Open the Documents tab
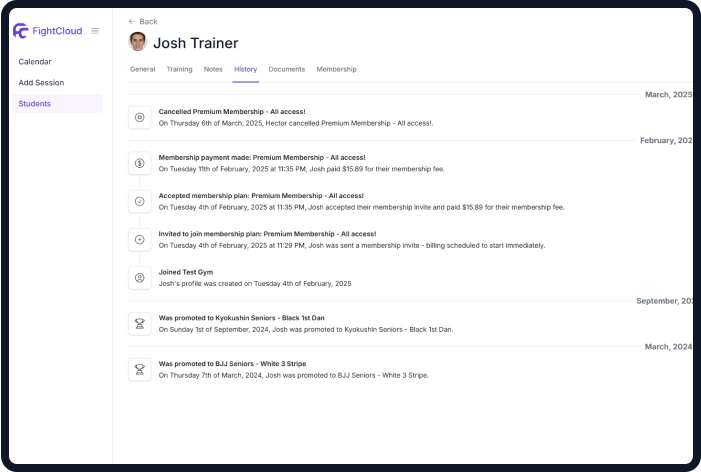The height and width of the screenshot is (472, 701). pos(287,69)
